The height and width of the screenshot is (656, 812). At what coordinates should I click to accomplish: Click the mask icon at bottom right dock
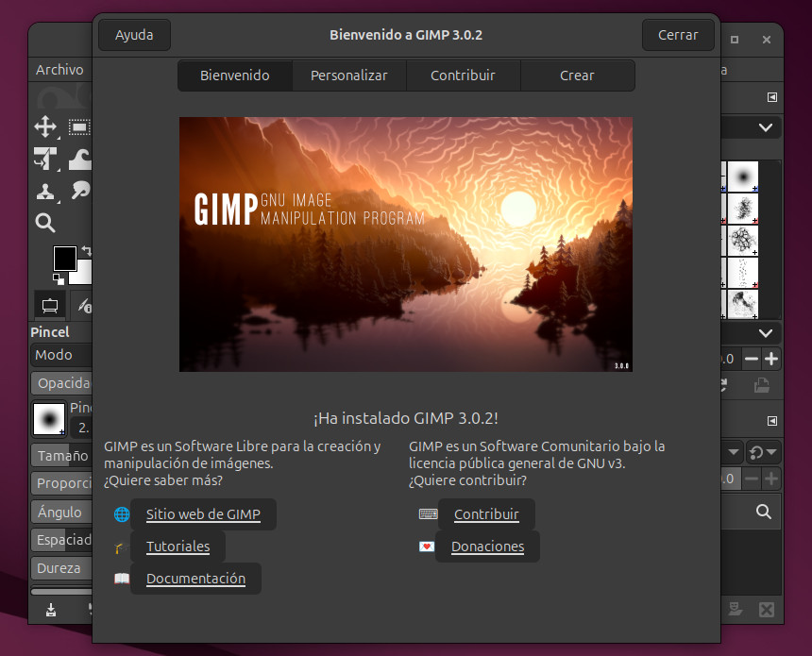735,610
